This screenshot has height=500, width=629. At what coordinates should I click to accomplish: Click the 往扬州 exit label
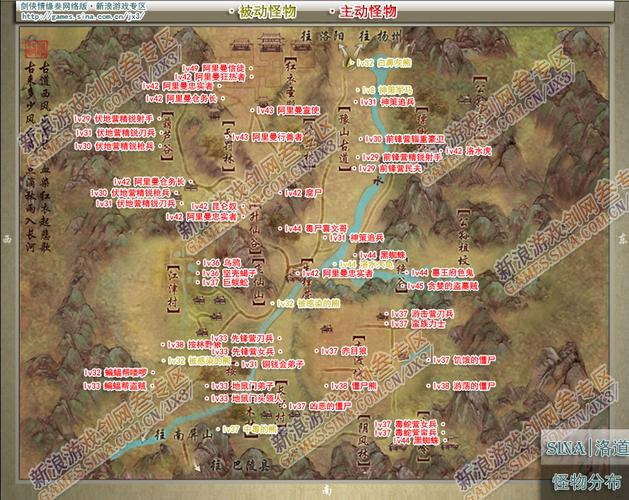tap(380, 37)
